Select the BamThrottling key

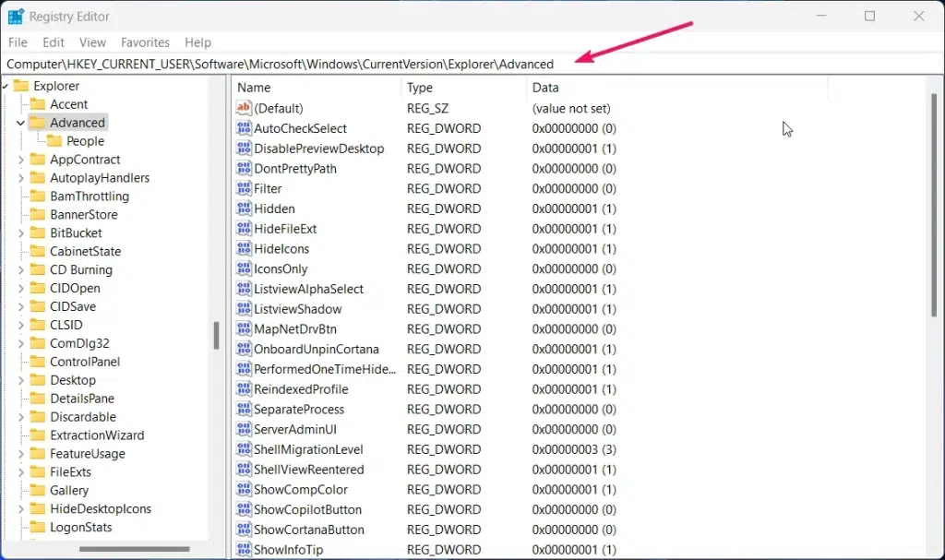(90, 196)
